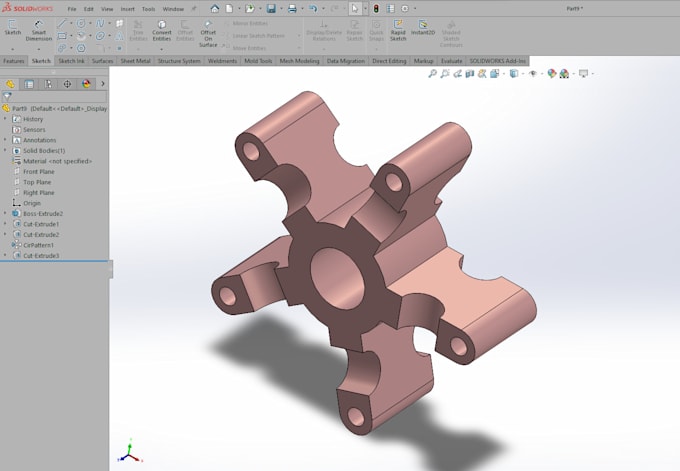
Task: Click Offset On Surface
Action: [x=208, y=33]
